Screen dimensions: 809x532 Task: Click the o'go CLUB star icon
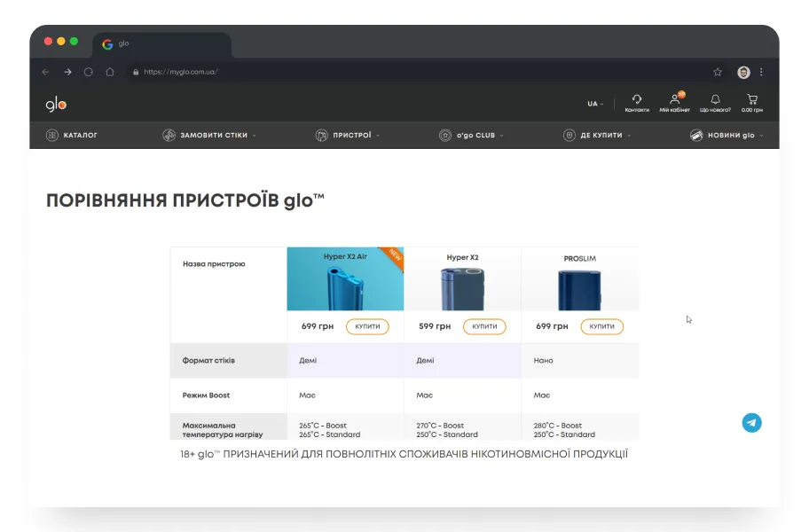coord(444,135)
